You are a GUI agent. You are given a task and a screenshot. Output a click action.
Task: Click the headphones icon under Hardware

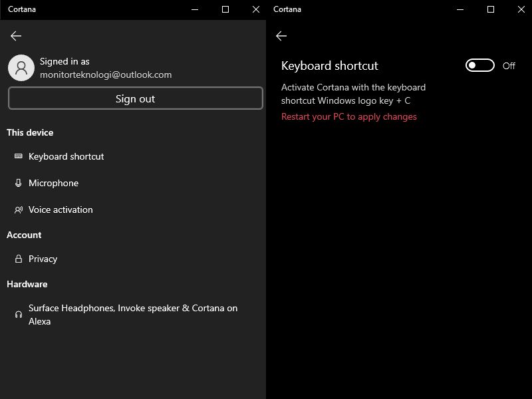coord(19,315)
